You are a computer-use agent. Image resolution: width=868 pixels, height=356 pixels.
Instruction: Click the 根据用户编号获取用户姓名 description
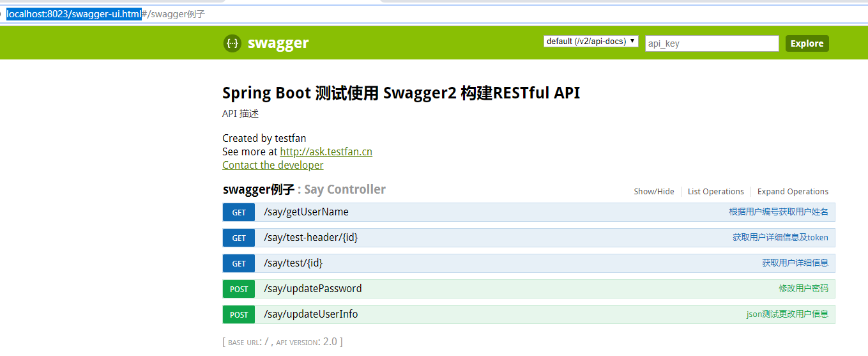pyautogui.click(x=779, y=212)
